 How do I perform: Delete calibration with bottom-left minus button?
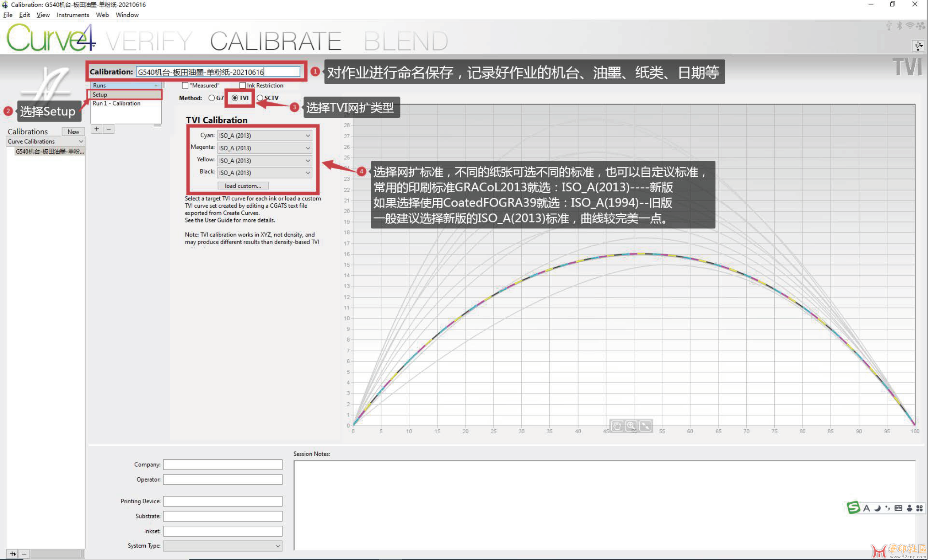(x=24, y=554)
